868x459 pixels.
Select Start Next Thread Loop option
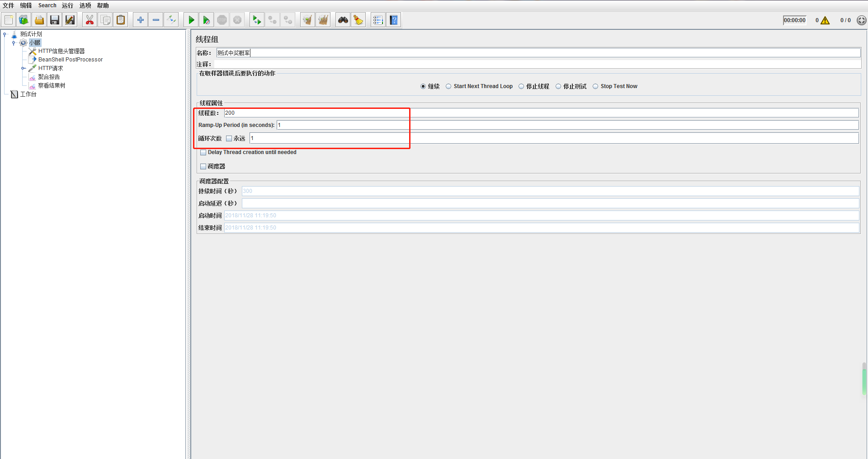click(448, 86)
